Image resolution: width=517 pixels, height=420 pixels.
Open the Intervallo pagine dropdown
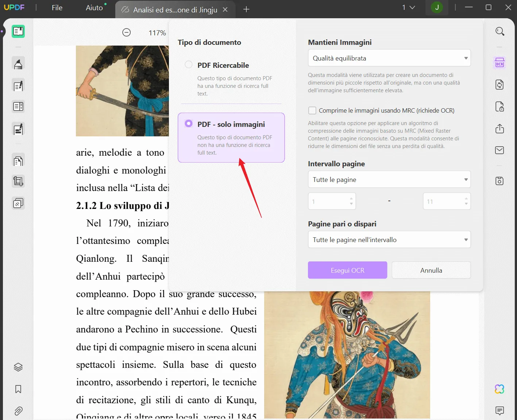click(389, 179)
